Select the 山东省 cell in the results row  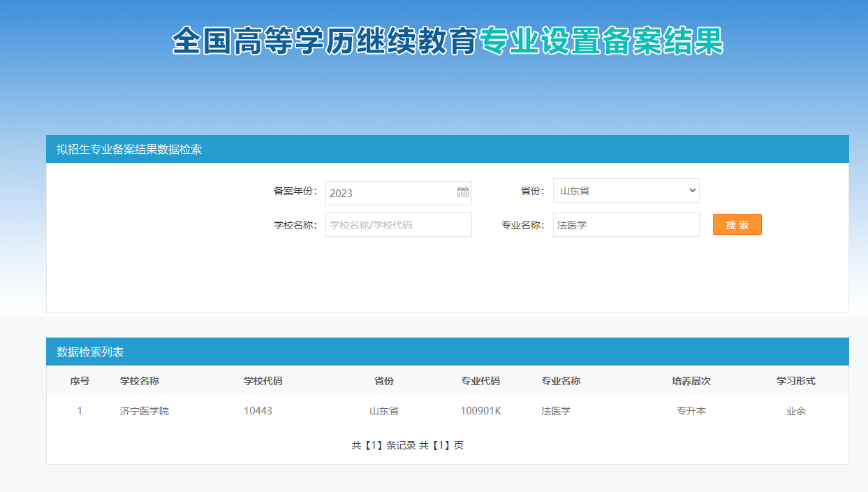384,411
